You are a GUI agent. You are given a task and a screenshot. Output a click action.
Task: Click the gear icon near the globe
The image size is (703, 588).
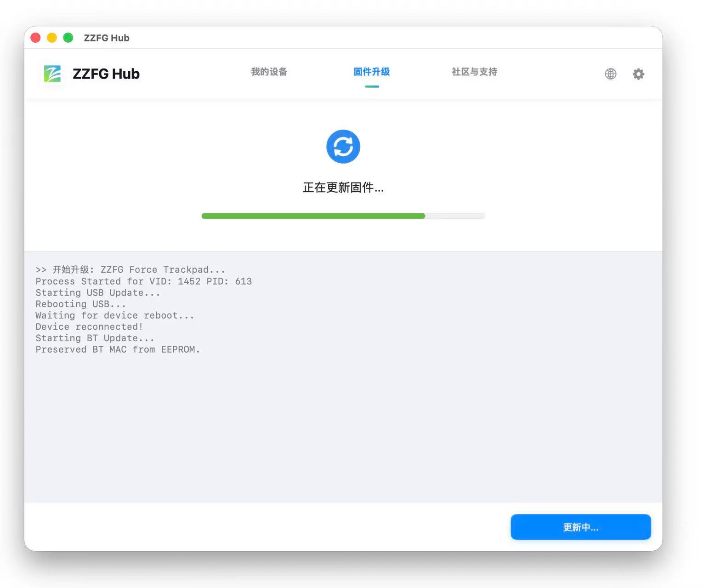(x=638, y=74)
